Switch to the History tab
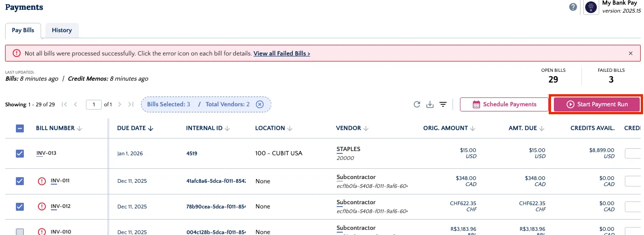The width and height of the screenshot is (644, 235). coord(62,30)
